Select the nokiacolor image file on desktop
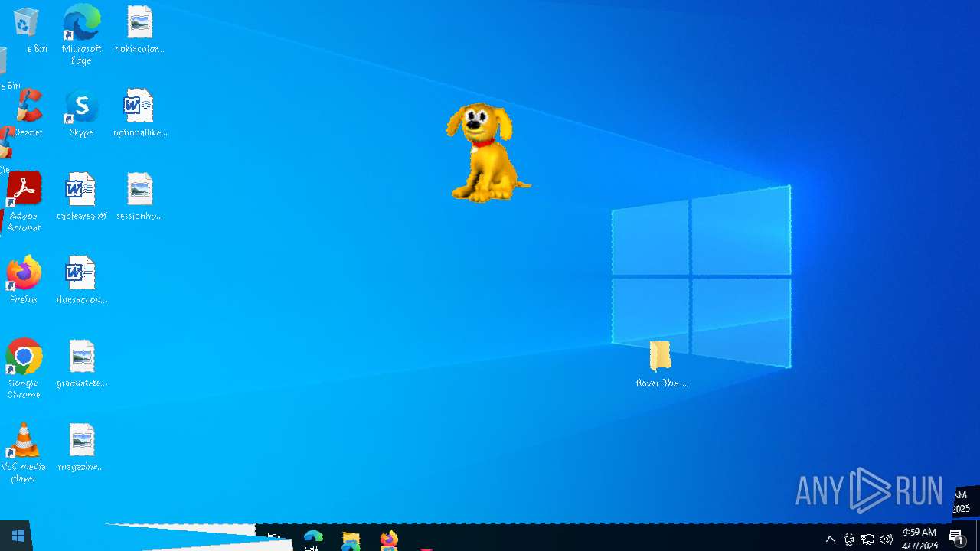 (139, 31)
